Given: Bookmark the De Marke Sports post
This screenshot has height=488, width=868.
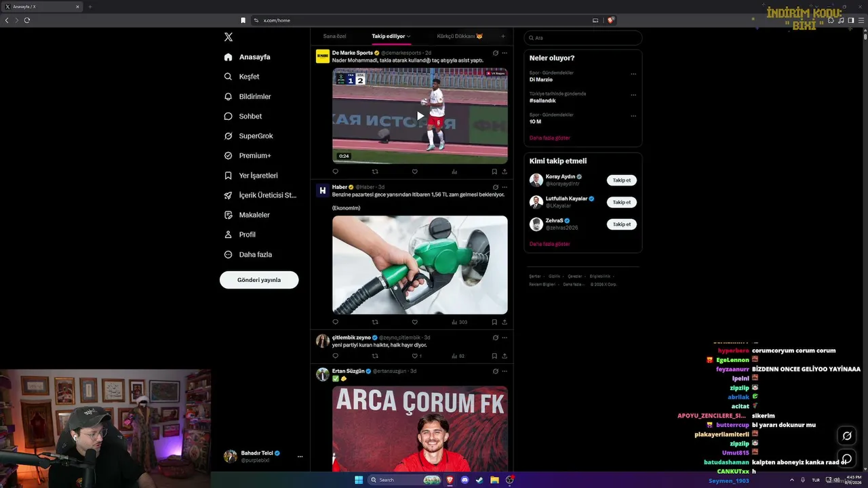Looking at the screenshot, I should 494,172.
